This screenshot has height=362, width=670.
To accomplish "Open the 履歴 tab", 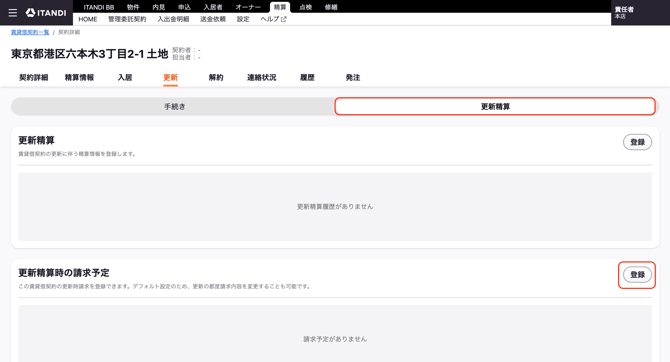I will [x=307, y=78].
